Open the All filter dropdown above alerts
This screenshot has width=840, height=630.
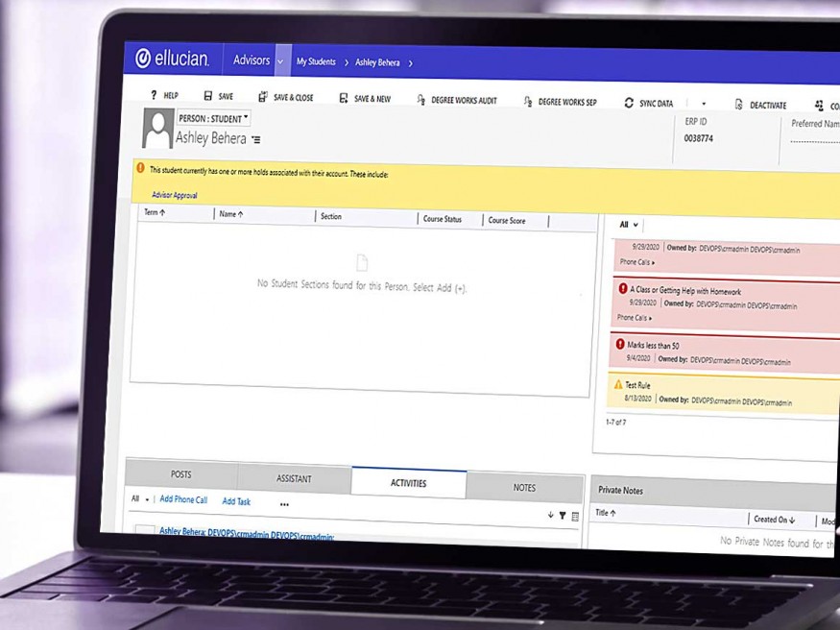629,225
